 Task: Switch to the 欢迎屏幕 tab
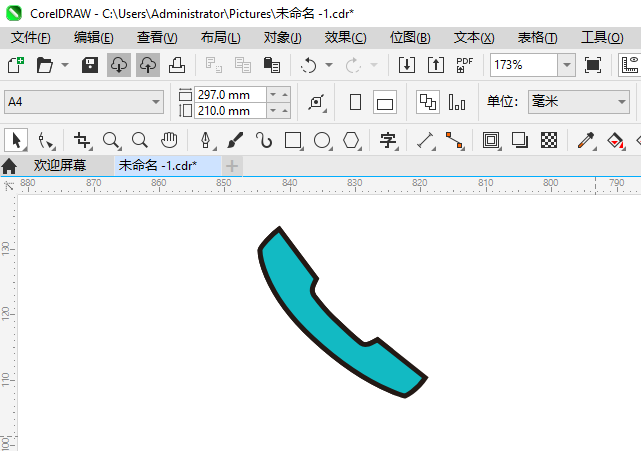click(x=60, y=166)
